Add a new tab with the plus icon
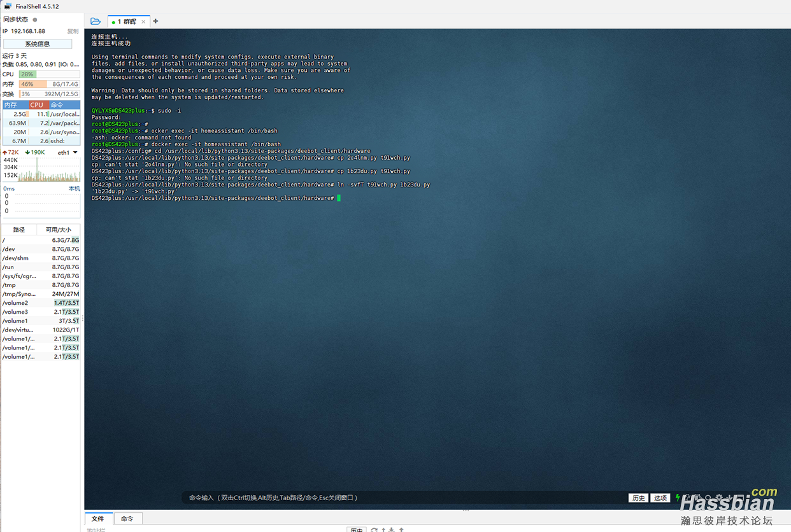 click(155, 21)
